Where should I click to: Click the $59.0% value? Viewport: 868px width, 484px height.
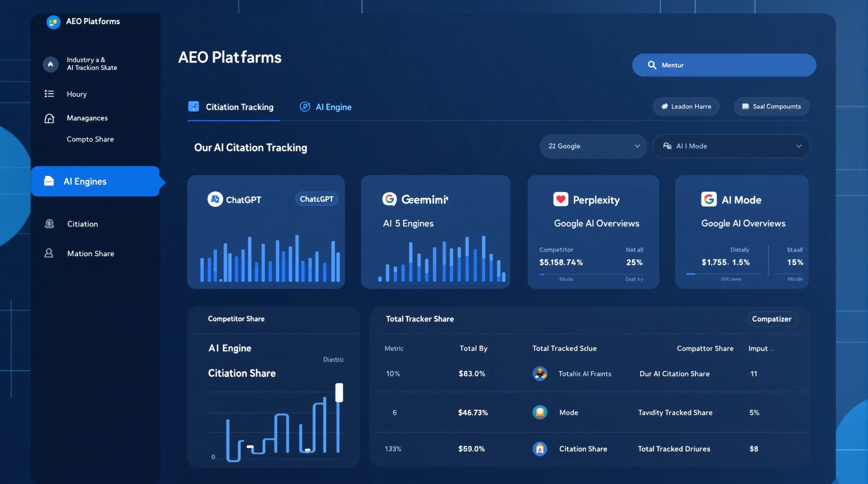coord(472,449)
